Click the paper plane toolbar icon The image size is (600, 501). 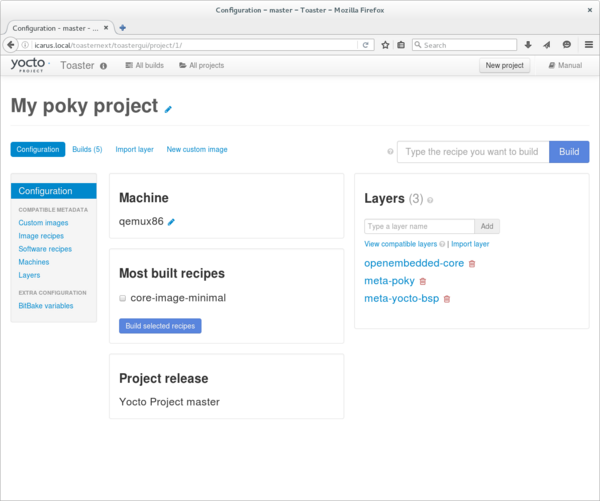point(547,45)
